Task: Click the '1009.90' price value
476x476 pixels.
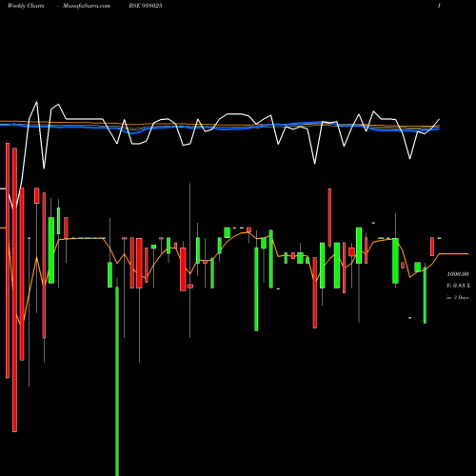Action: 458,274
